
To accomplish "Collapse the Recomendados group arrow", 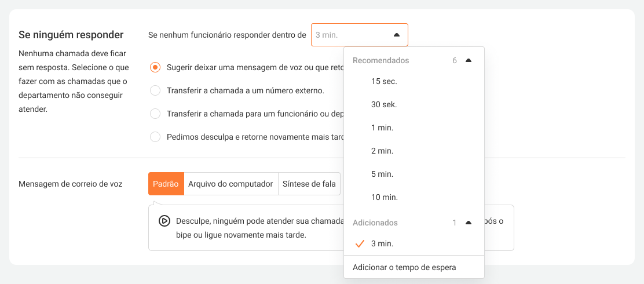I will (x=469, y=60).
